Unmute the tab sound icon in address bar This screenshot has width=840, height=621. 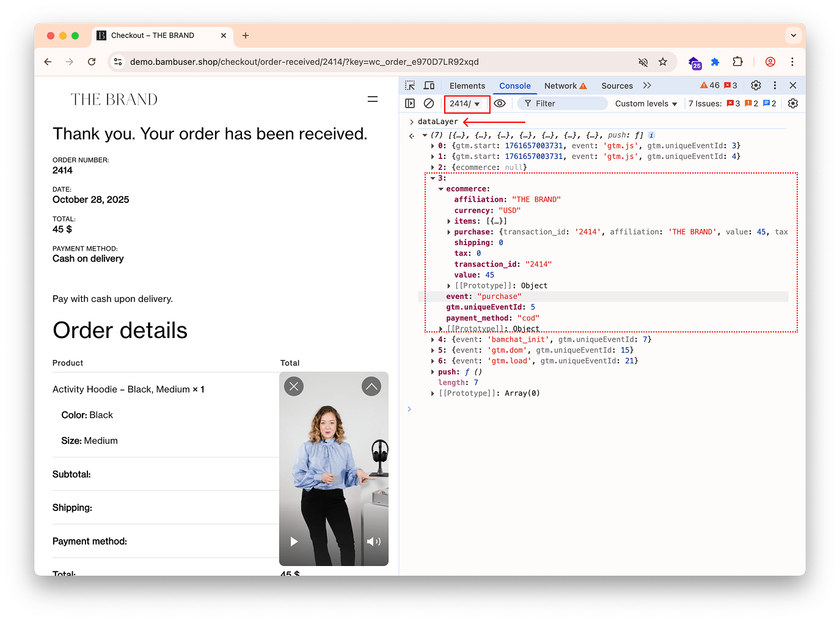coord(643,62)
